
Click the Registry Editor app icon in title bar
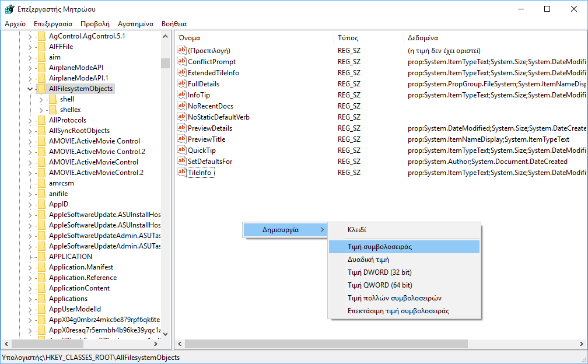tap(9, 9)
